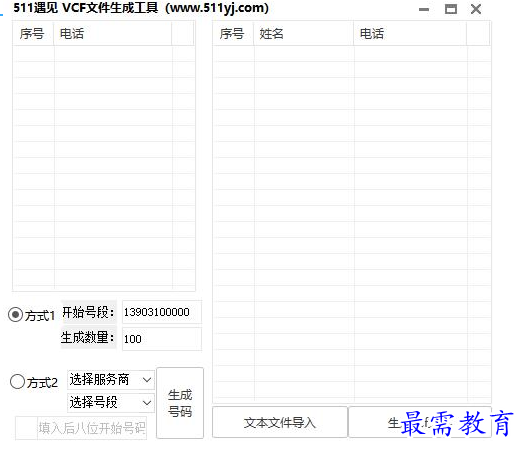
Task: Minimize the VCF tool window
Action: [x=424, y=9]
